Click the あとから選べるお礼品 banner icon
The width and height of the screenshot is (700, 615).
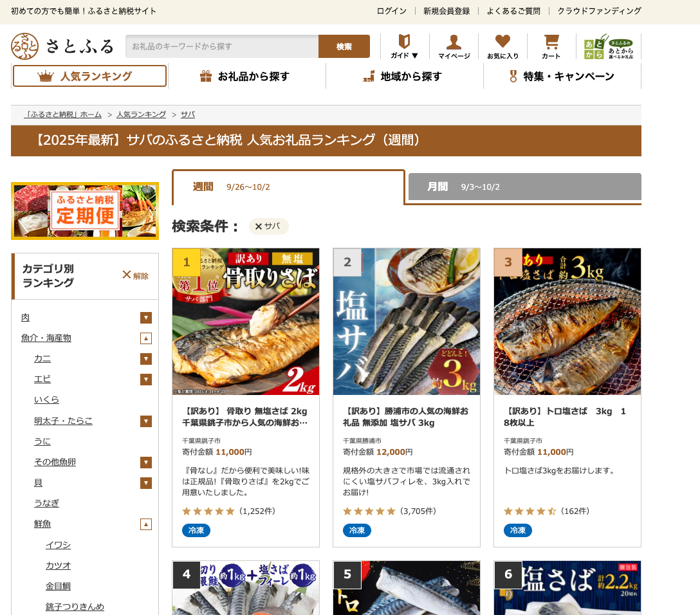point(609,46)
